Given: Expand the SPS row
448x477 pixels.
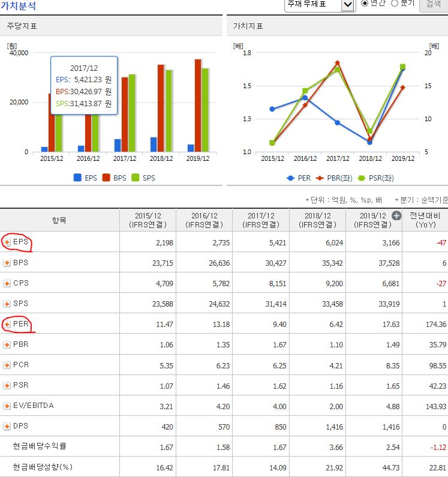Looking at the screenshot, I should coord(7,304).
